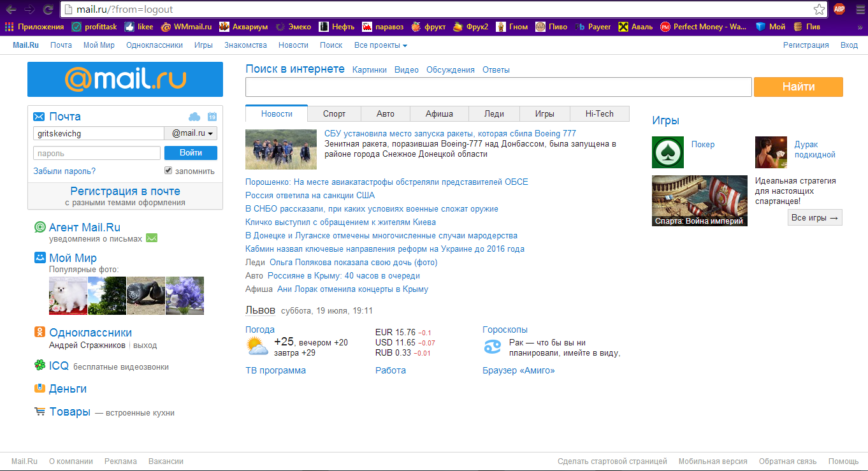The height and width of the screenshot is (471, 868).
Task: Click the calendar icon in Почта box
Action: tap(212, 117)
